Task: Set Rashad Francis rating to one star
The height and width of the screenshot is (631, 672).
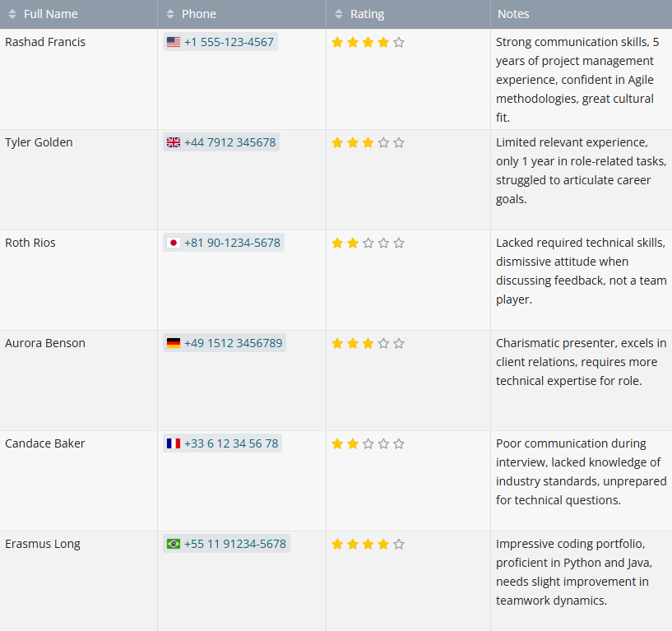Action: 337,42
